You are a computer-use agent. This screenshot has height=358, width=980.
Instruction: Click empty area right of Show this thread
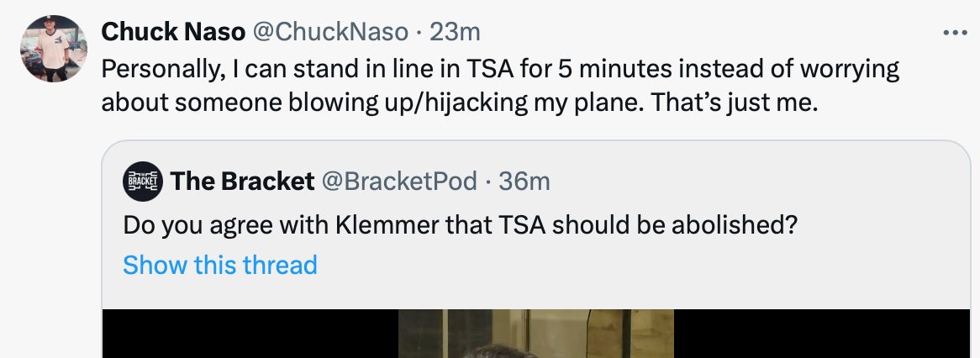pos(588,265)
